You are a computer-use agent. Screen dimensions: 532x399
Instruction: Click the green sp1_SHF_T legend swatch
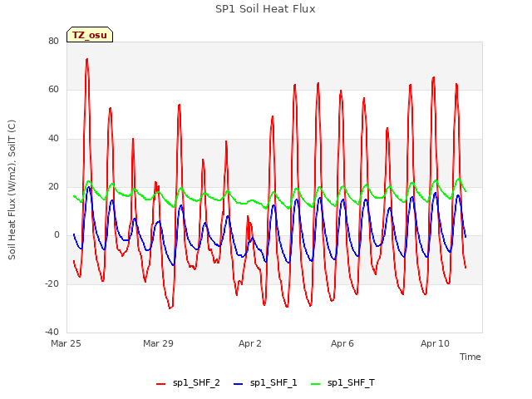(316, 384)
